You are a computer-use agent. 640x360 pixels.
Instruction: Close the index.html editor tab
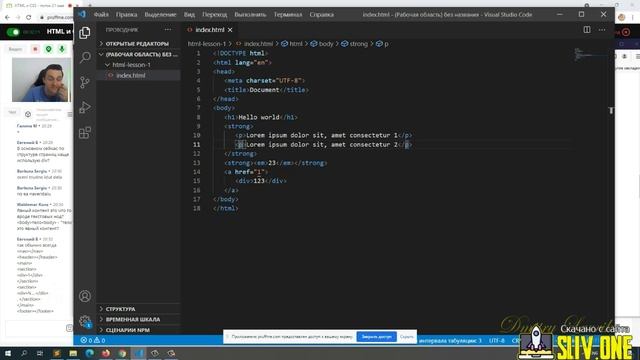pos(230,30)
